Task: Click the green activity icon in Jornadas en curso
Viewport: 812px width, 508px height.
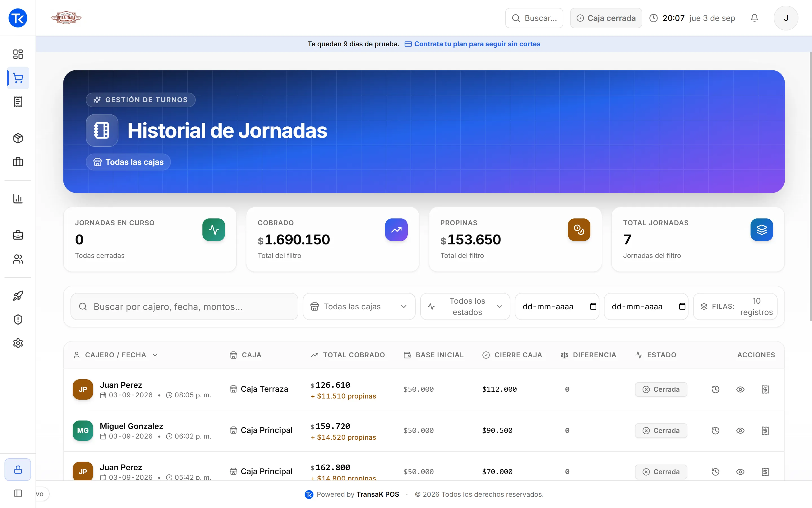Action: (213, 230)
